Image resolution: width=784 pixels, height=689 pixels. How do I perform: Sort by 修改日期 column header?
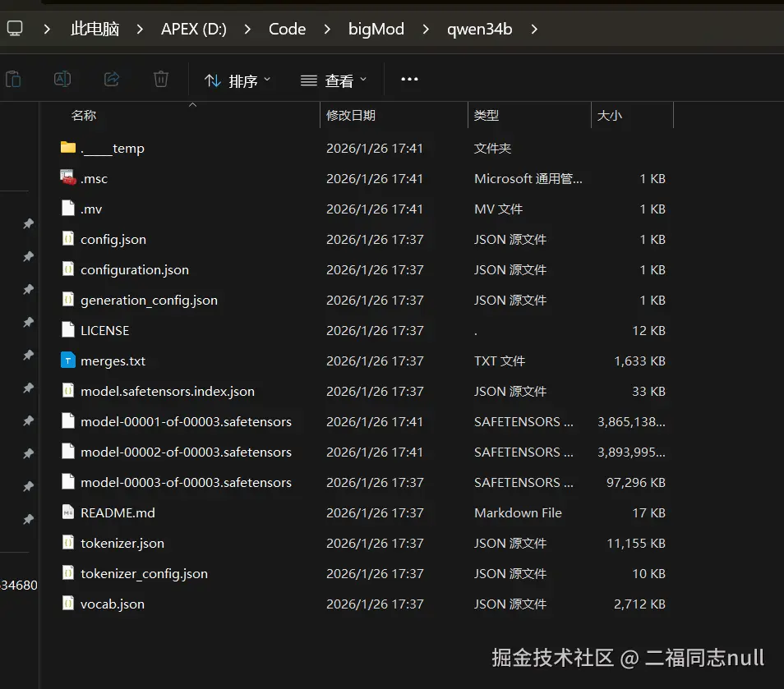tap(351, 116)
